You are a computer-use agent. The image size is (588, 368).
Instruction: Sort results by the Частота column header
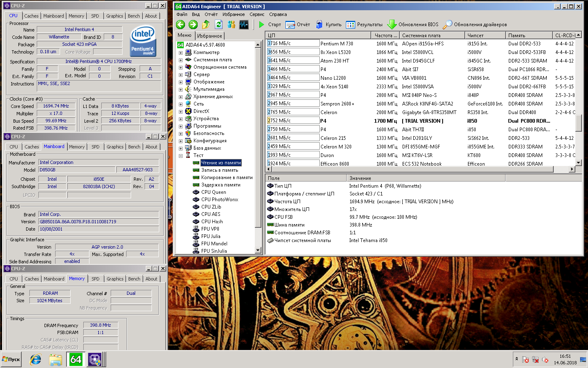point(385,36)
